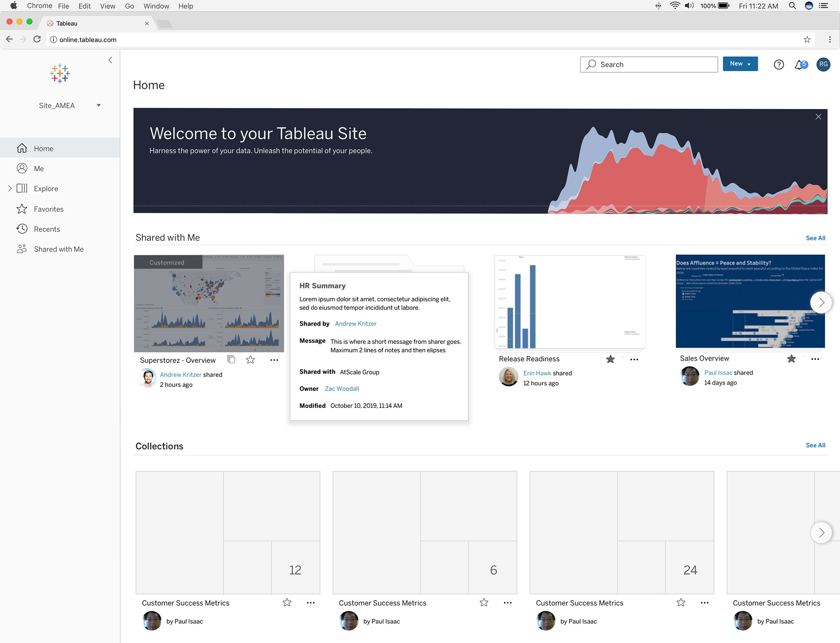840x643 pixels.
Task: Open collection with 12 items
Action: (x=228, y=533)
